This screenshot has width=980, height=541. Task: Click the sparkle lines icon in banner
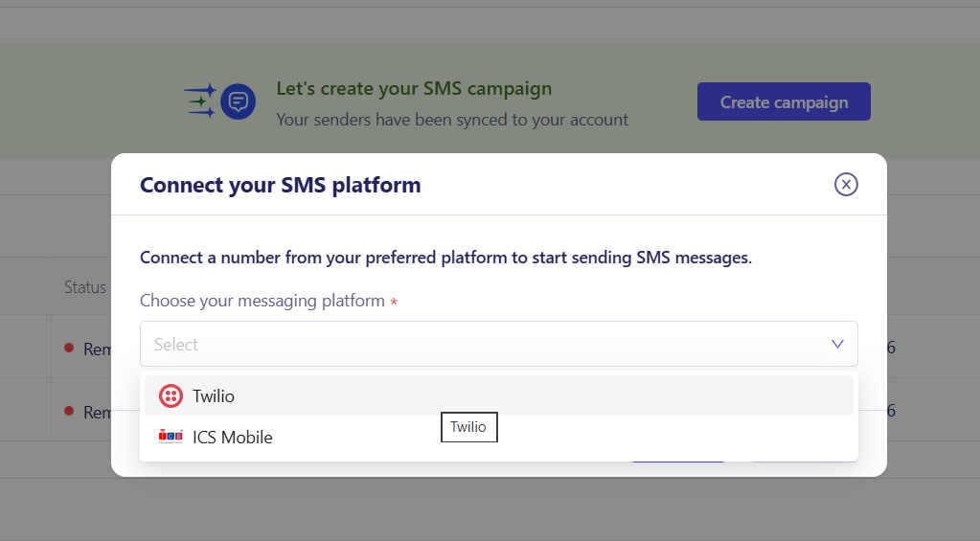[200, 101]
